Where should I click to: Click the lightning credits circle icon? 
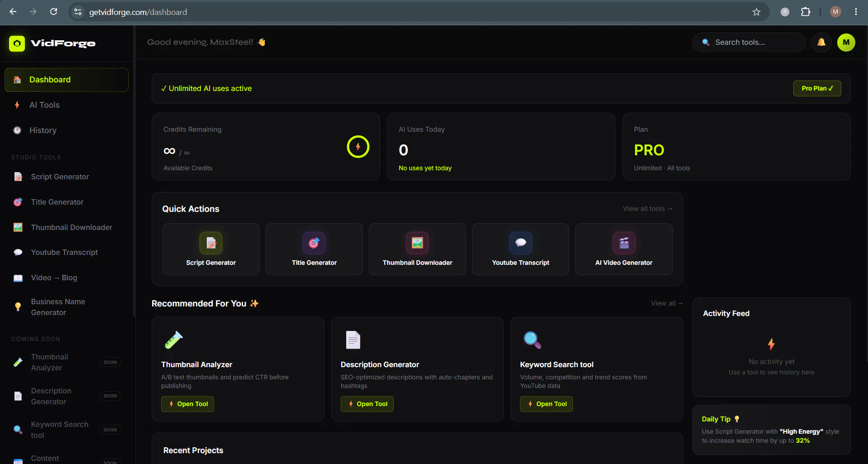coord(358,147)
